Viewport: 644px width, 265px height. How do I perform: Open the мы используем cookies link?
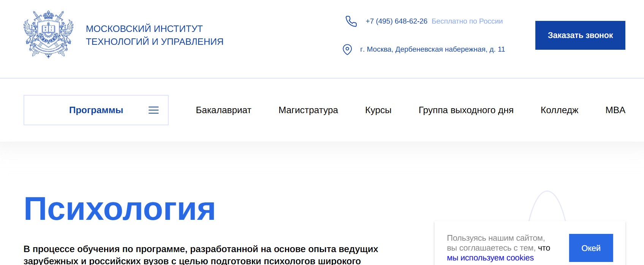490,258
